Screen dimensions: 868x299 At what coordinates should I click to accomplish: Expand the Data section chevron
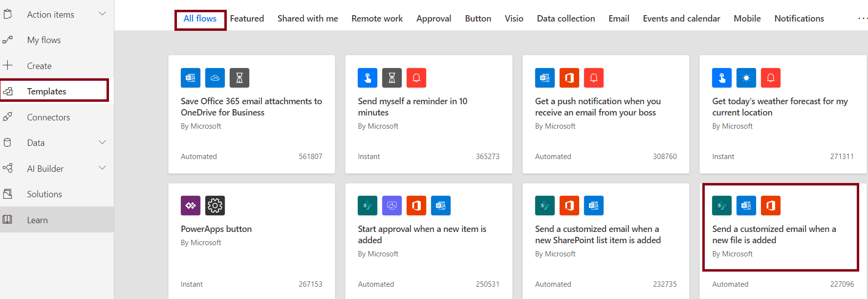click(x=102, y=142)
